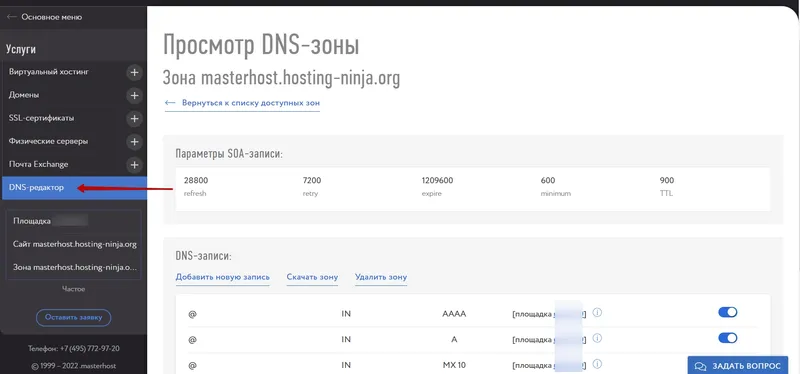Open the SSL-сертификаты menu item
This screenshot has width=800, height=374.
(41, 118)
